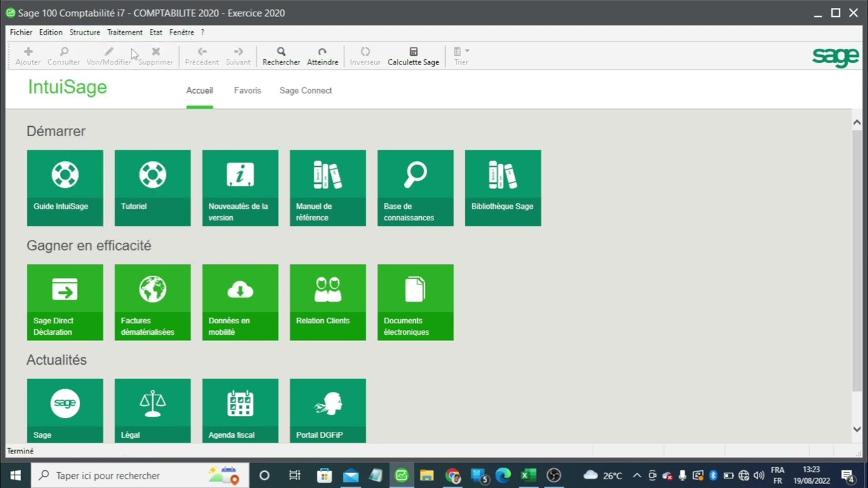Open Excel from the taskbar
This screenshot has height=488, width=868.
coord(528,476)
